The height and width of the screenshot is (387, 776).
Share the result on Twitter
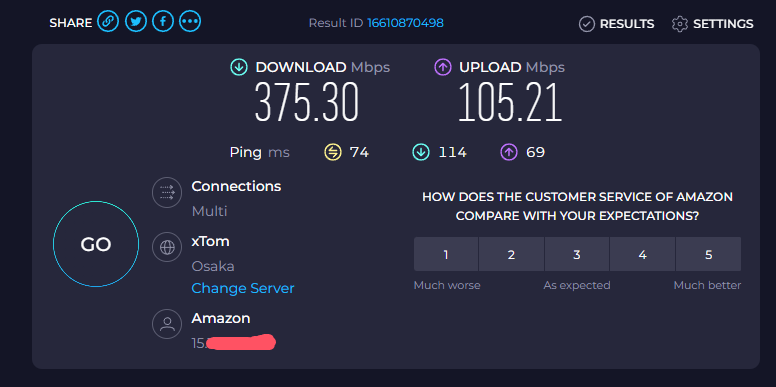click(x=136, y=21)
